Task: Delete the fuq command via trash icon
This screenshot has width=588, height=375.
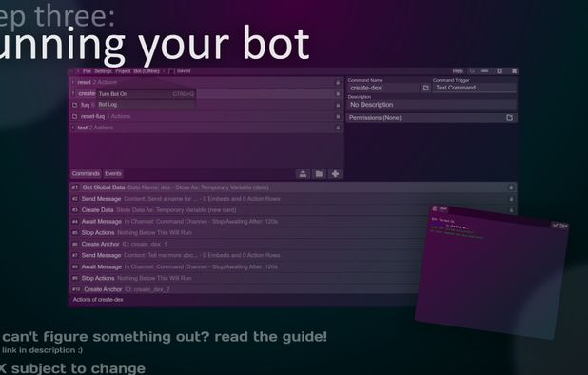Action: pos(338,105)
